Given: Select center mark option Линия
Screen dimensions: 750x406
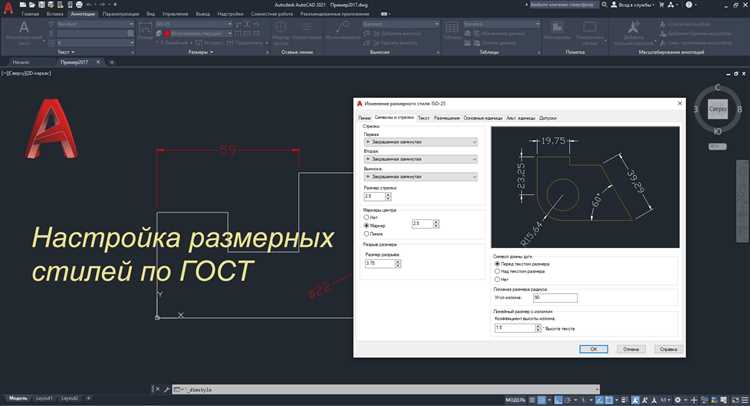Looking at the screenshot, I should pyautogui.click(x=366, y=234).
